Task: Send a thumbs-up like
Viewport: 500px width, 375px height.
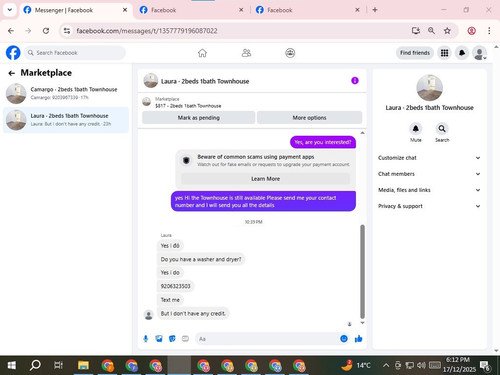Action: [358, 339]
